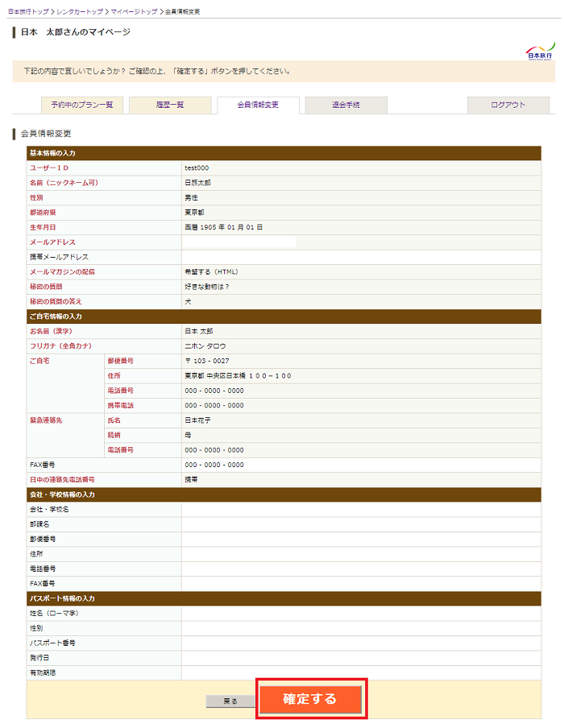564x728 pixels.
Task: Click the ログアウト tab
Action: pos(508,105)
